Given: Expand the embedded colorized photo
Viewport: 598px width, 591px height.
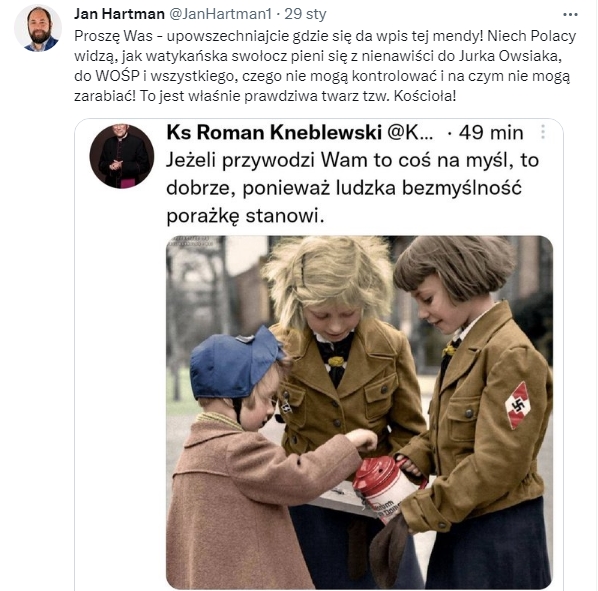Looking at the screenshot, I should tap(359, 413).
